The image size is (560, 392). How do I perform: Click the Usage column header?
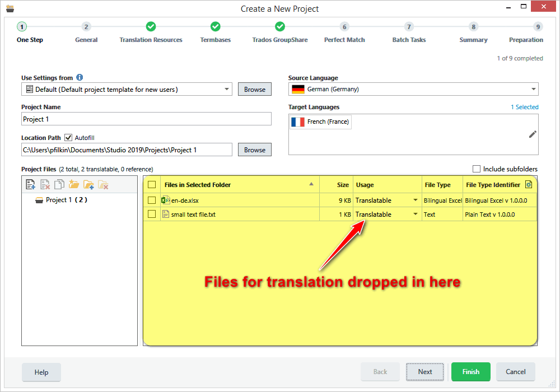click(388, 185)
